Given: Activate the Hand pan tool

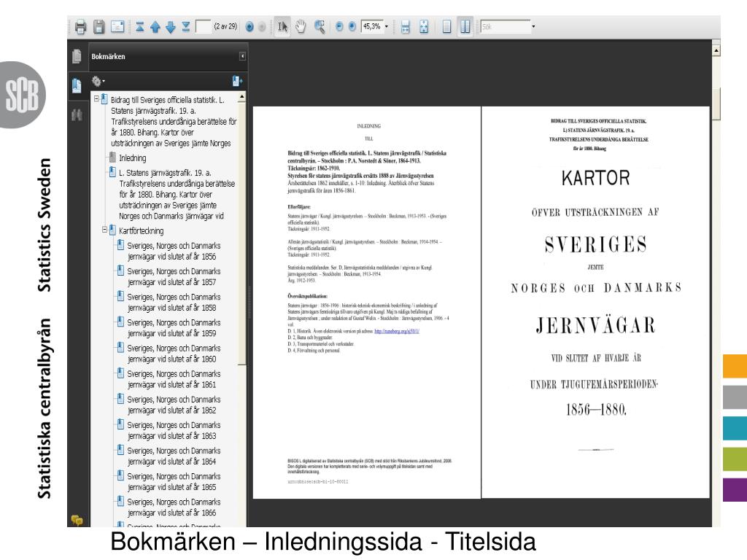Looking at the screenshot, I should click(301, 27).
